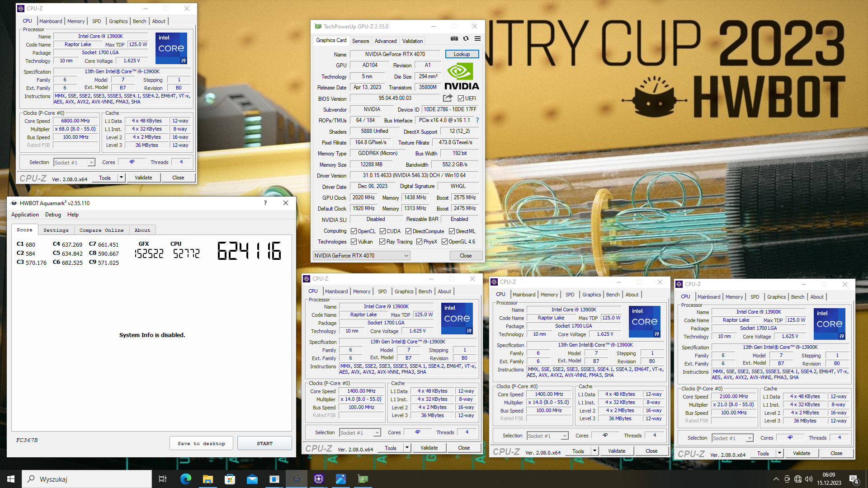Toggle the CUDA checkbox

coord(382,231)
